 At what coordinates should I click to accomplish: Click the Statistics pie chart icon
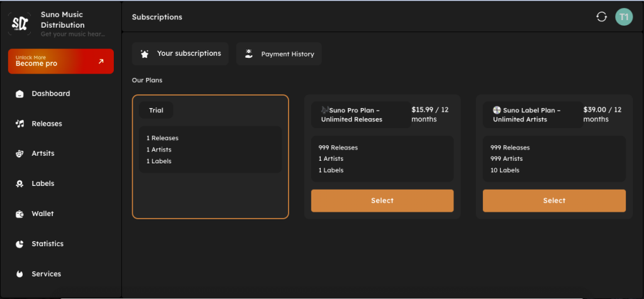(x=19, y=244)
